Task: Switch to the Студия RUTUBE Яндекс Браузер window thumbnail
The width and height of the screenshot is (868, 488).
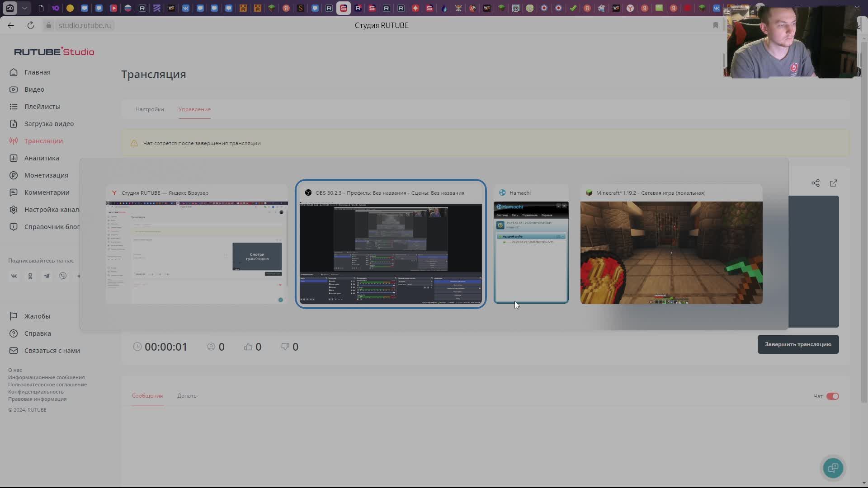Action: 197,244
